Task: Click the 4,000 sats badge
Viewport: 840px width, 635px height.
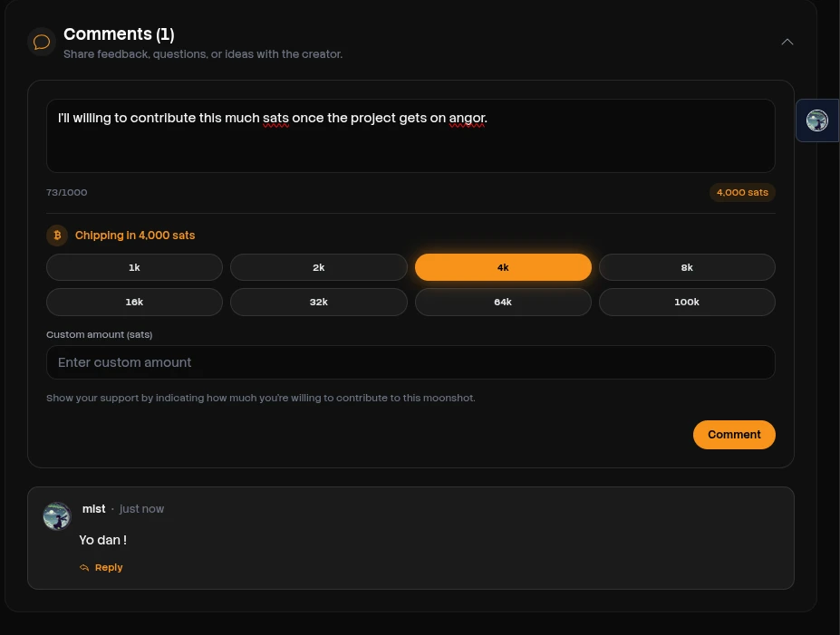Action: pos(742,192)
